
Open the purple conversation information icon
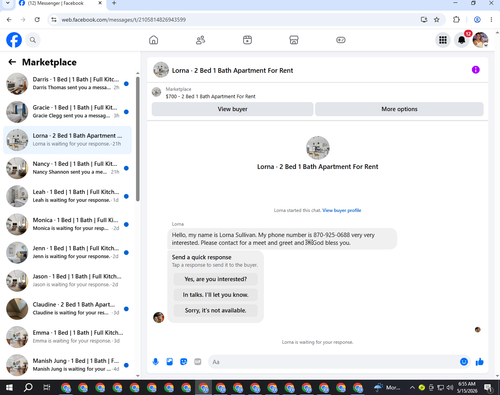476,70
